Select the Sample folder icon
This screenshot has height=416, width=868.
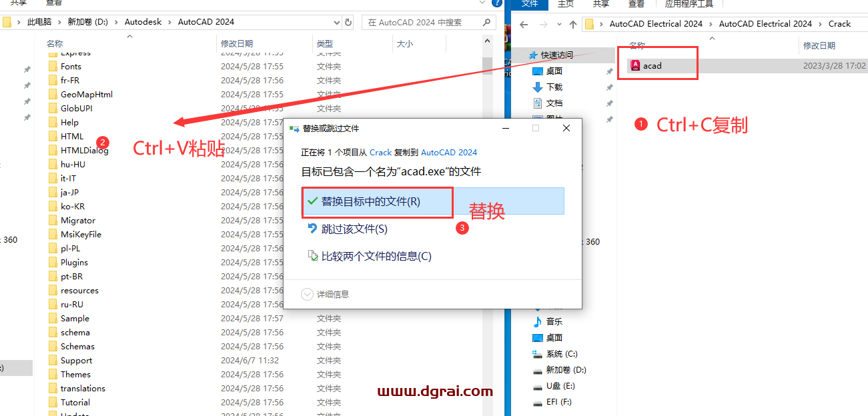53,319
